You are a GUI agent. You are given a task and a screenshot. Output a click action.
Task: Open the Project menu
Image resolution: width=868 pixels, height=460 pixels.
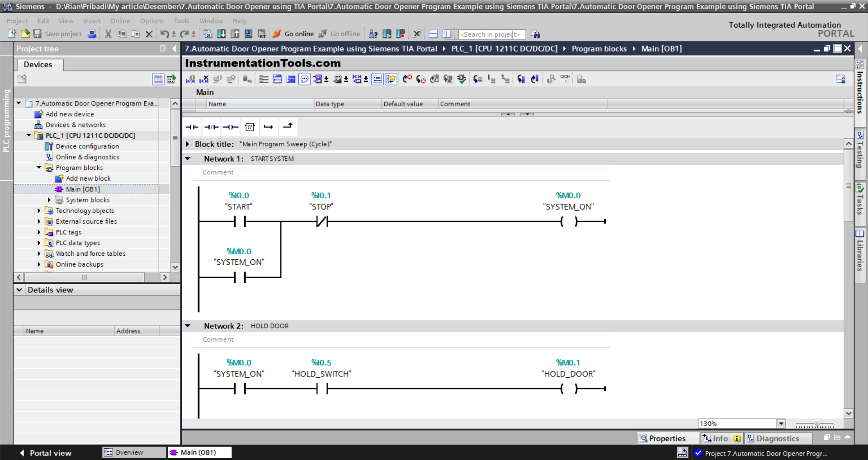click(x=17, y=21)
